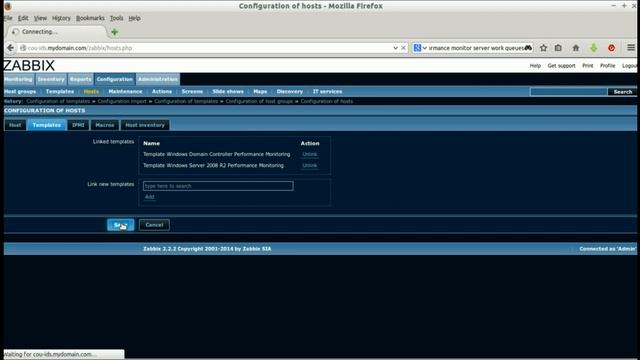The width and height of the screenshot is (640, 360).
Task: Stop the page load with the address bar X
Action: click(x=403, y=48)
